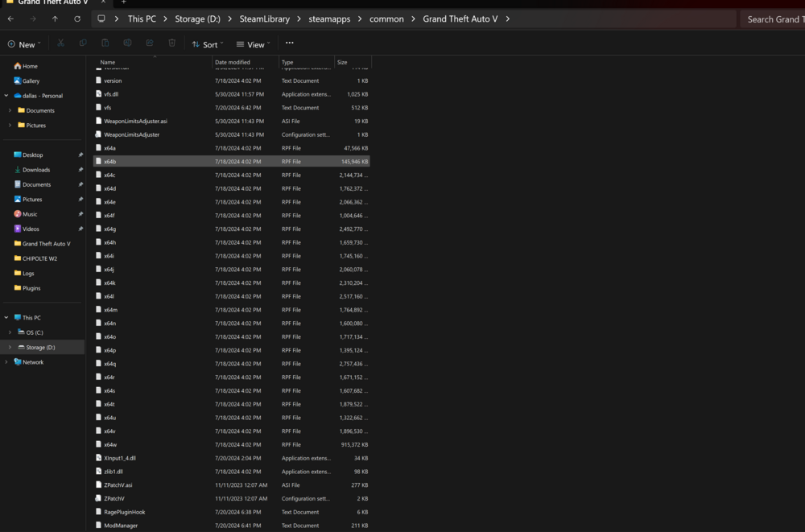This screenshot has height=532, width=805.
Task: Select the x64w RPF file
Action: click(232, 444)
